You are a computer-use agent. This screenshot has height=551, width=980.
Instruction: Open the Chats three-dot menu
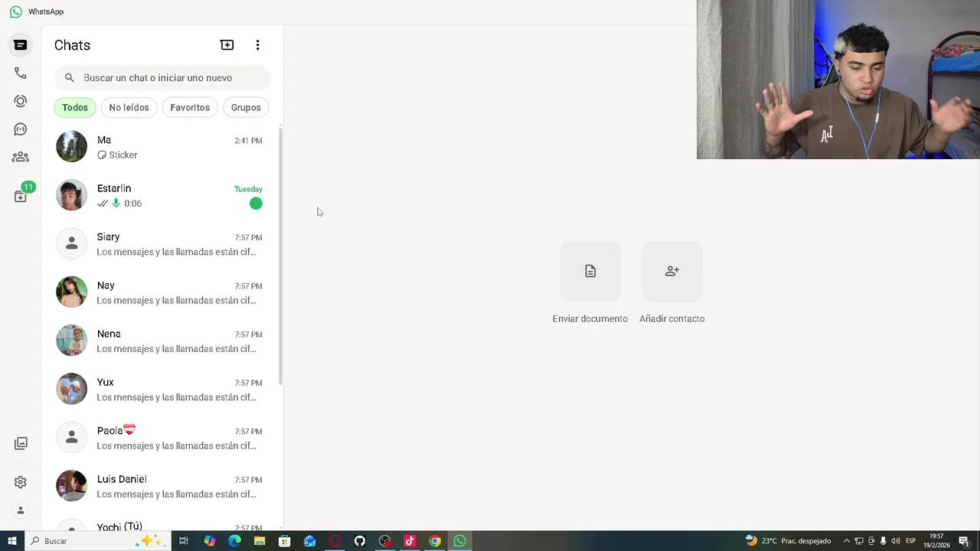tap(257, 45)
